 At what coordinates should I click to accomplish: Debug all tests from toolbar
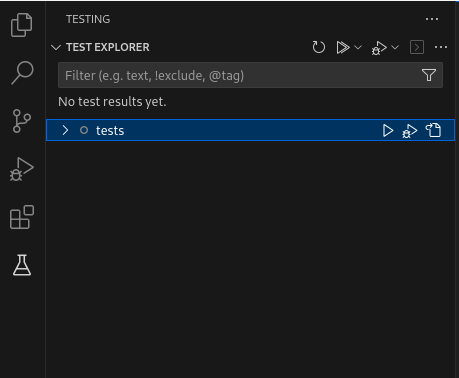pos(379,48)
